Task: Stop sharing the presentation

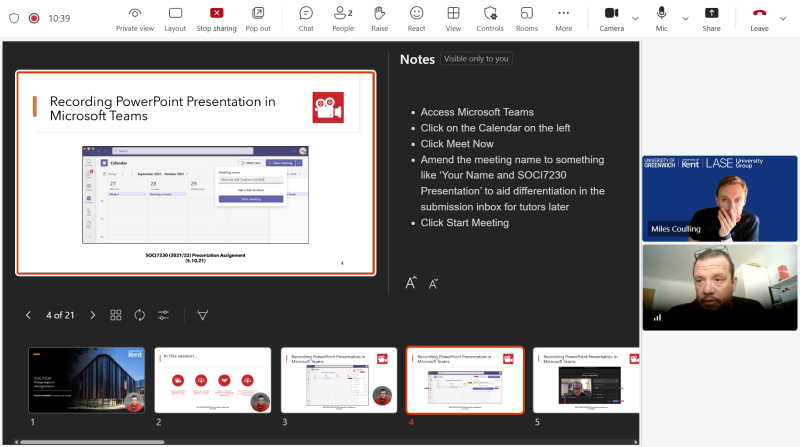Action: coord(216,19)
